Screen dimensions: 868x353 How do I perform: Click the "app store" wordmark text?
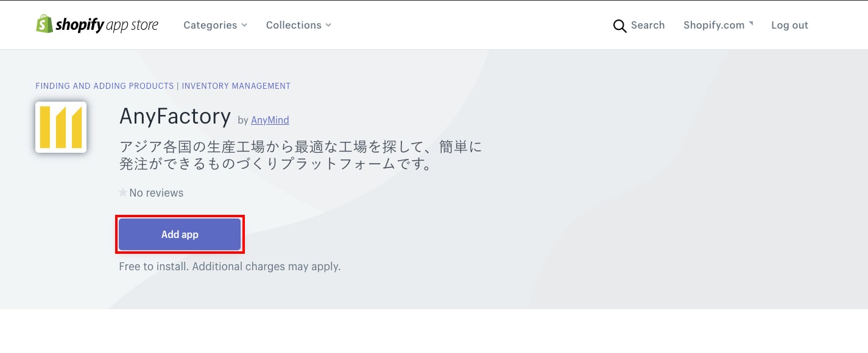point(132,25)
